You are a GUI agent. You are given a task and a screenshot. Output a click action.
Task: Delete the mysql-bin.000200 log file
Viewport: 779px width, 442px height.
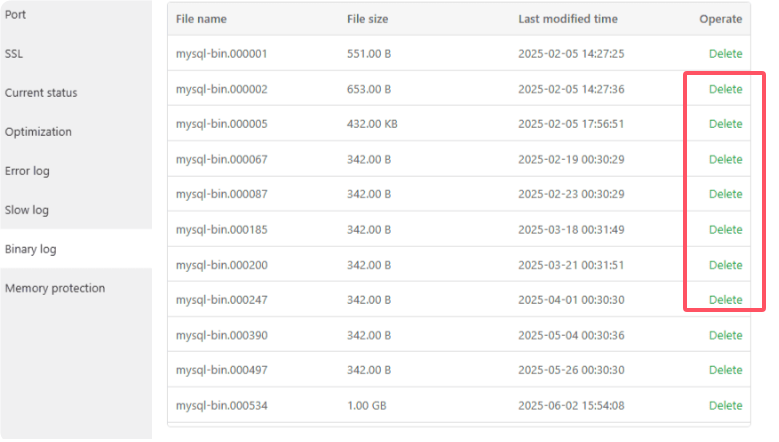coord(725,265)
